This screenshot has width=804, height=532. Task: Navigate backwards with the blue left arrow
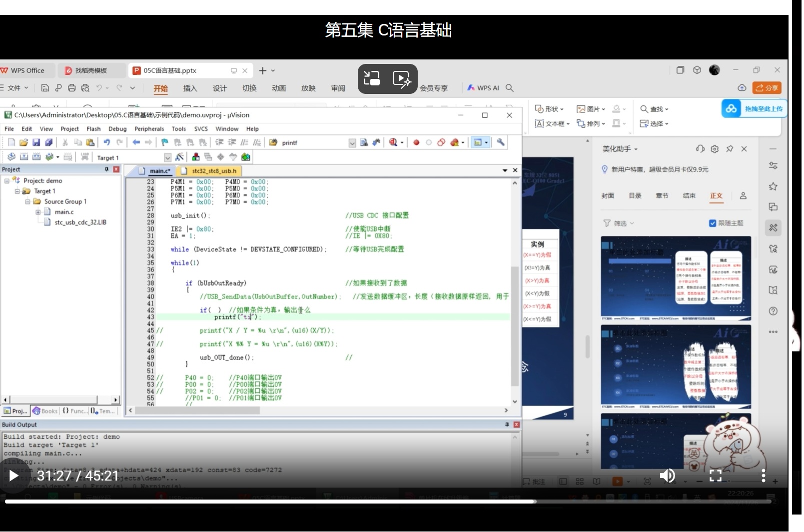[136, 142]
